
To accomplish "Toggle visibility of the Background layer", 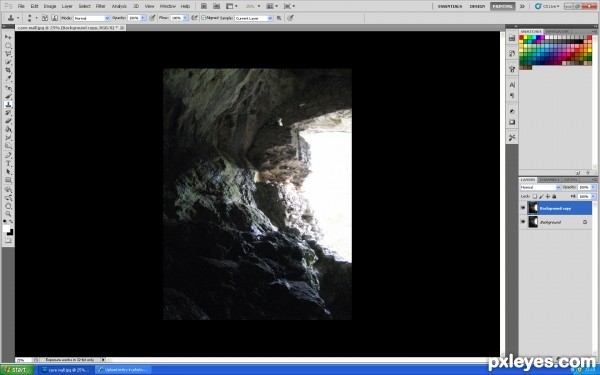I will click(523, 222).
